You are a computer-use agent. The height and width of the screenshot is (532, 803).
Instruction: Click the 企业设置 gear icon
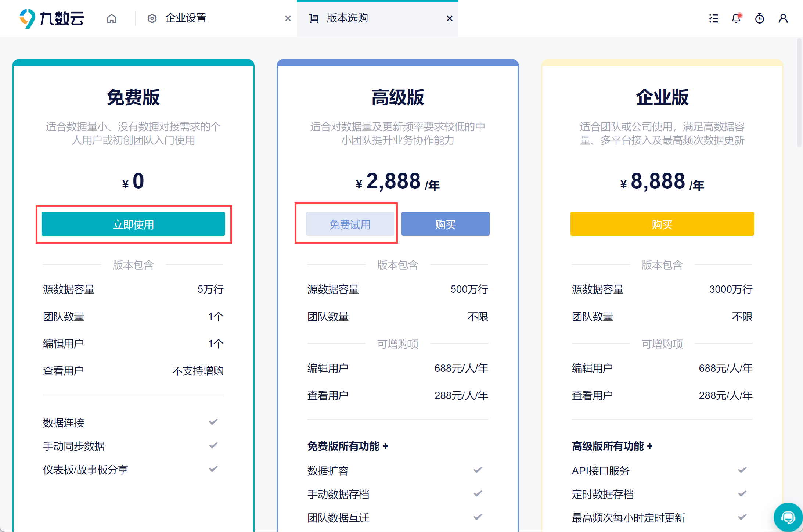pos(152,18)
